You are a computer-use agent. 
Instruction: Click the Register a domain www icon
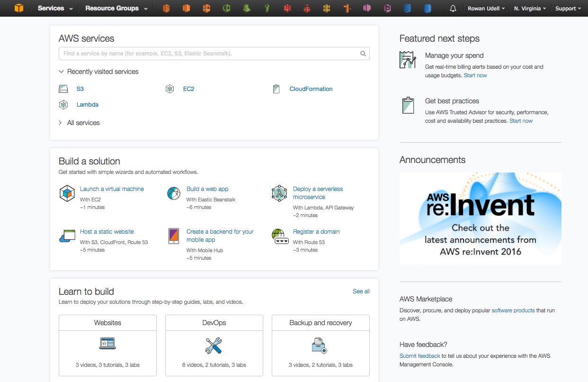pos(280,236)
